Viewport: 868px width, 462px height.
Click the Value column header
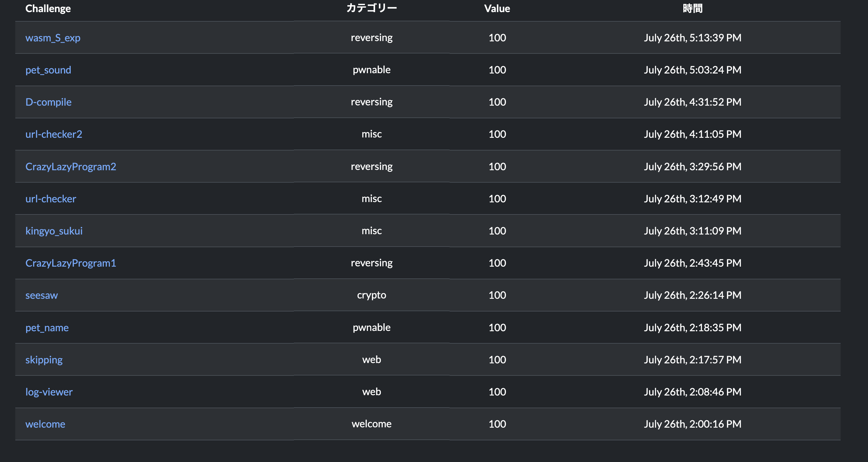coord(497,8)
